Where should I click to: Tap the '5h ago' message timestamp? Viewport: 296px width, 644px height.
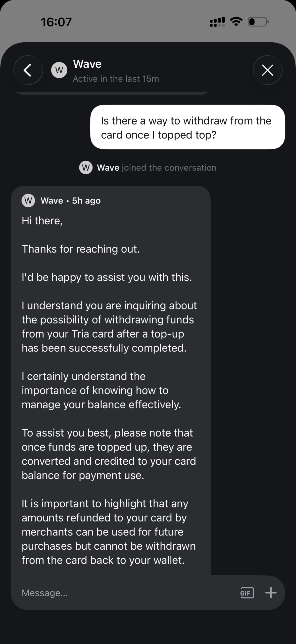pos(86,201)
